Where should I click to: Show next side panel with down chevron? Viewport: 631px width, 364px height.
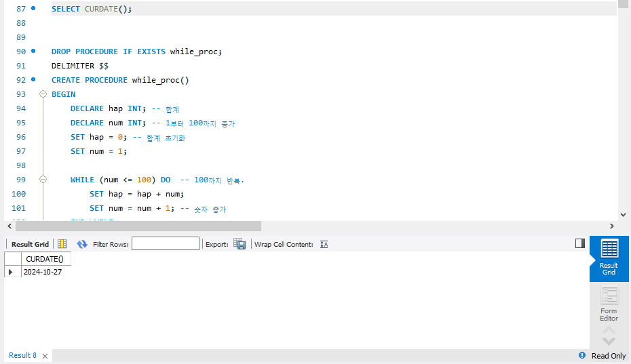[609, 342]
